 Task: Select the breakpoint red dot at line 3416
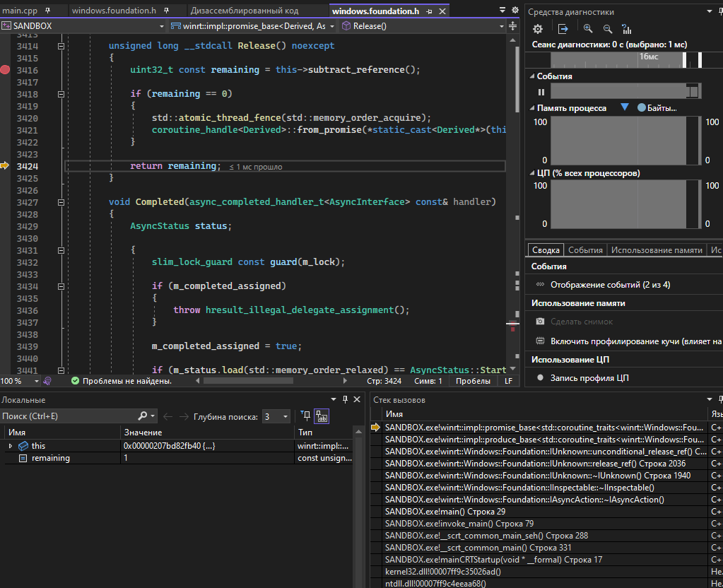5,70
